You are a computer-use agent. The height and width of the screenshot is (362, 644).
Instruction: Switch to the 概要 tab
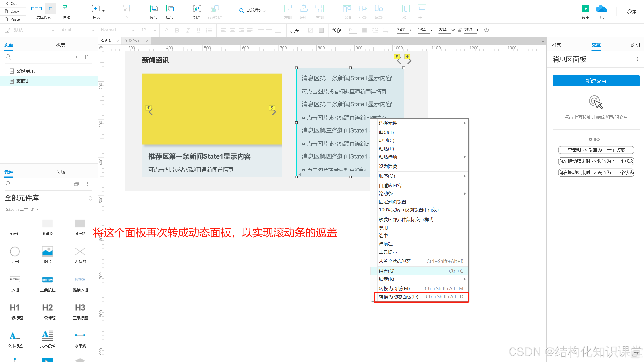coord(61,45)
